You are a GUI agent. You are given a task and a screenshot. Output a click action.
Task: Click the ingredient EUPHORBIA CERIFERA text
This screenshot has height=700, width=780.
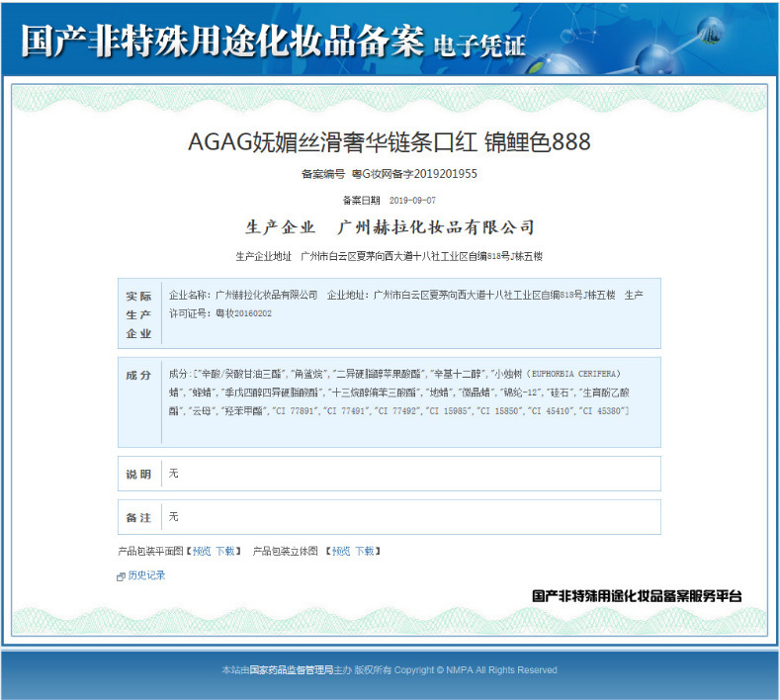tap(573, 374)
